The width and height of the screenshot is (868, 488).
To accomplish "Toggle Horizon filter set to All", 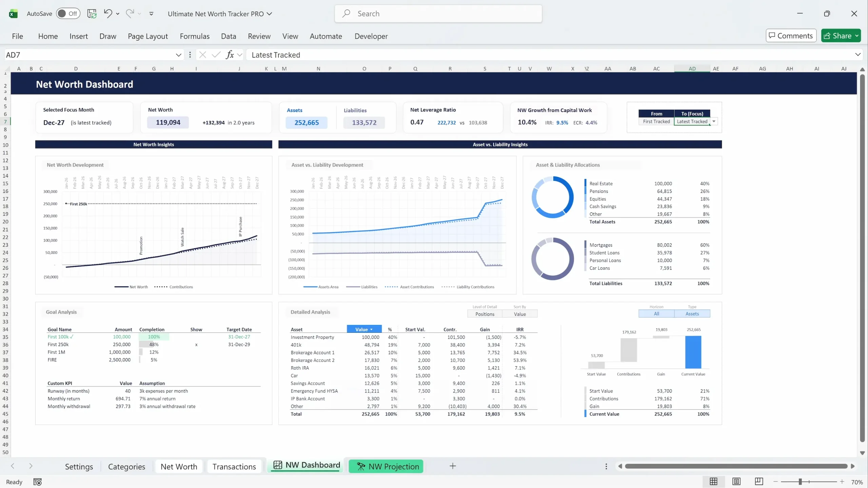I will pos(656,314).
